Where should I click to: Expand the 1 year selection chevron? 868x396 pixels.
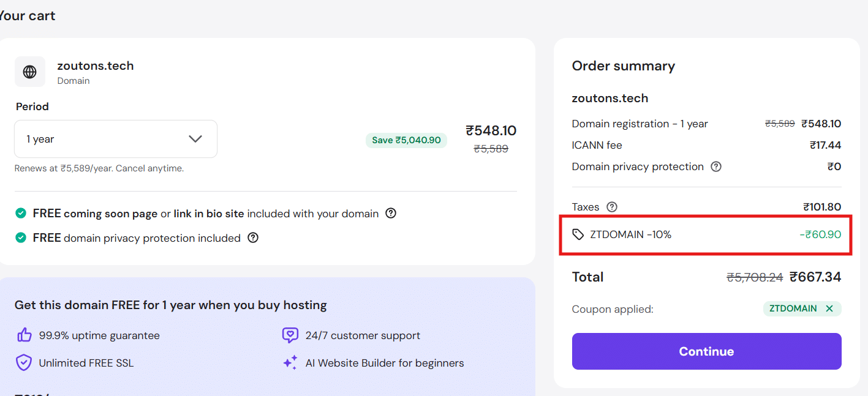[x=195, y=139]
